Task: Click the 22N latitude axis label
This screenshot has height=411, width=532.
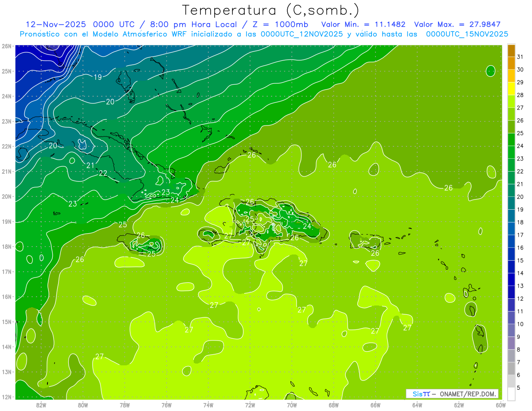Action: pos(6,146)
